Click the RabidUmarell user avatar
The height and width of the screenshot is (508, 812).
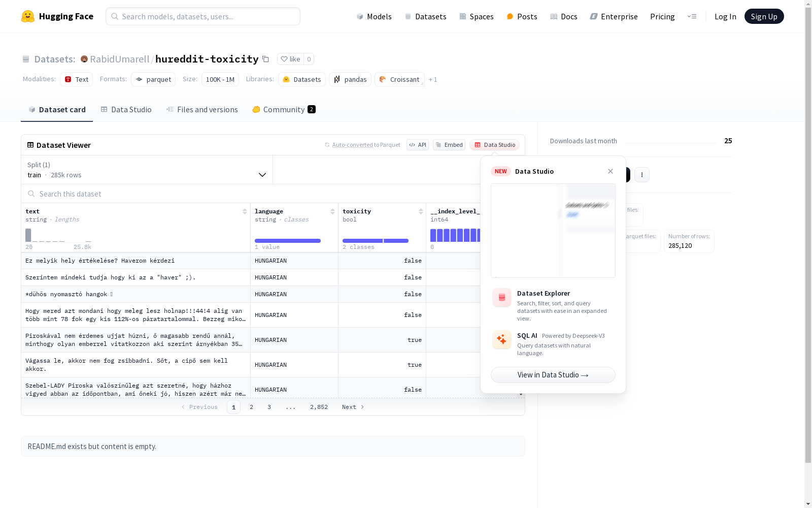84,59
